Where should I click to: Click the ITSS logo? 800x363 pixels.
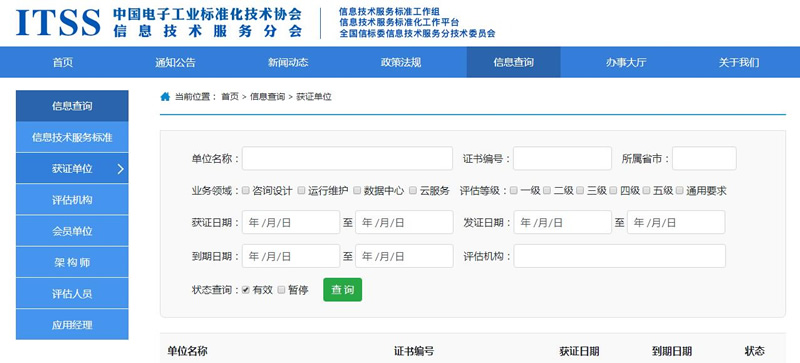[58, 22]
